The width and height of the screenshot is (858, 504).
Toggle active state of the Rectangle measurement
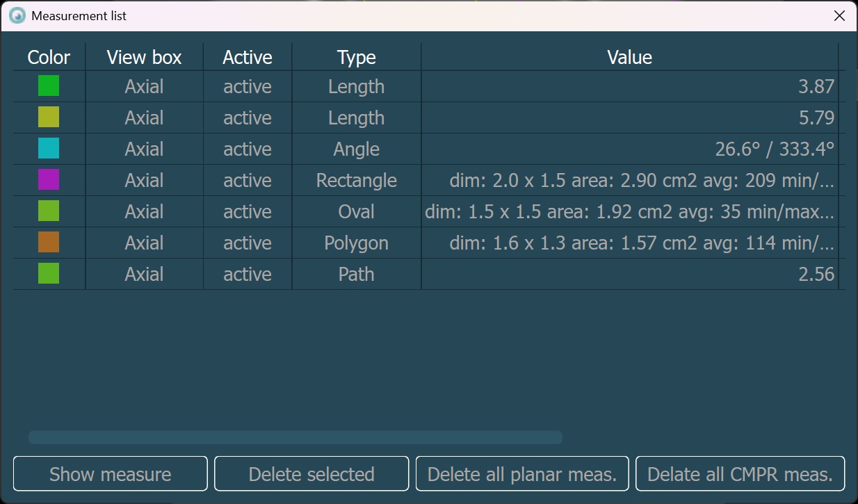pos(247,180)
